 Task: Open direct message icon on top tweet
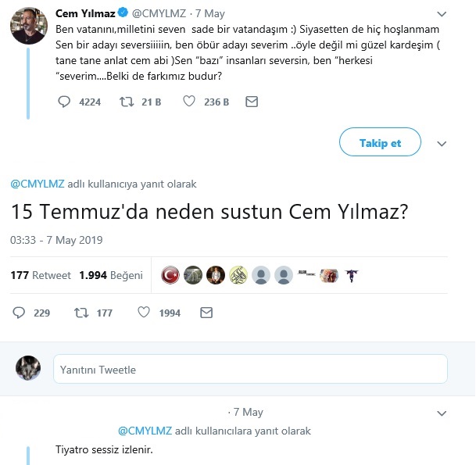pos(252,102)
